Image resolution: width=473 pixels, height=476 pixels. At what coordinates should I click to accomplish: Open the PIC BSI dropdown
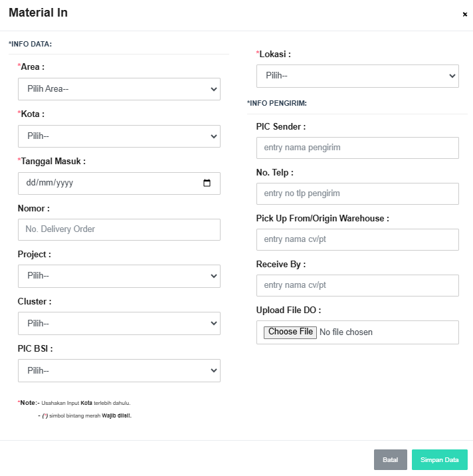coord(119,371)
